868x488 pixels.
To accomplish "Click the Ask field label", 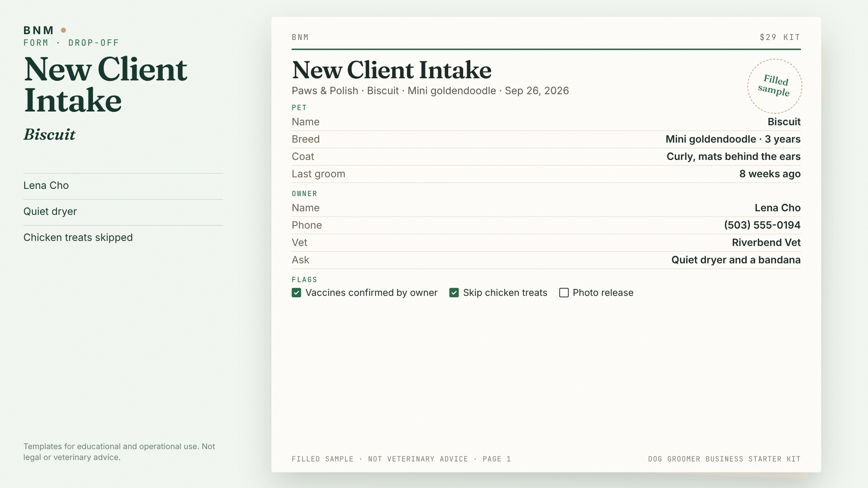I will pyautogui.click(x=300, y=260).
